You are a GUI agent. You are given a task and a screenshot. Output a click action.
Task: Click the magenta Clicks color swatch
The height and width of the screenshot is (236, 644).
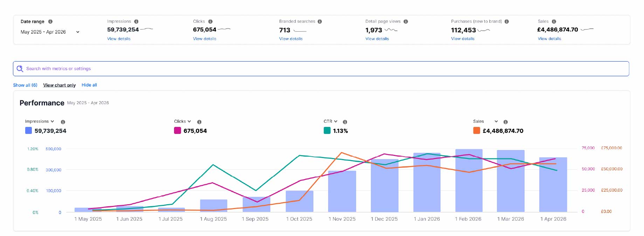[x=177, y=130]
